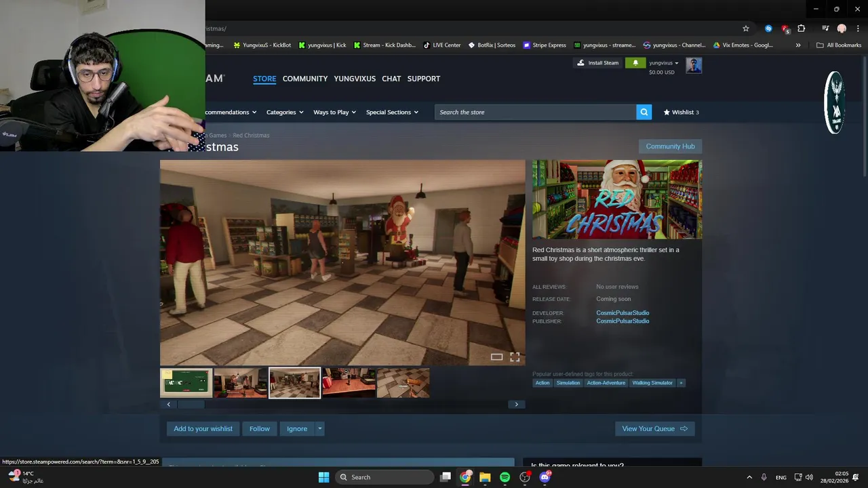This screenshot has width=868, height=488.
Task: Click the thumbnail strip scroll handle
Action: 191,405
